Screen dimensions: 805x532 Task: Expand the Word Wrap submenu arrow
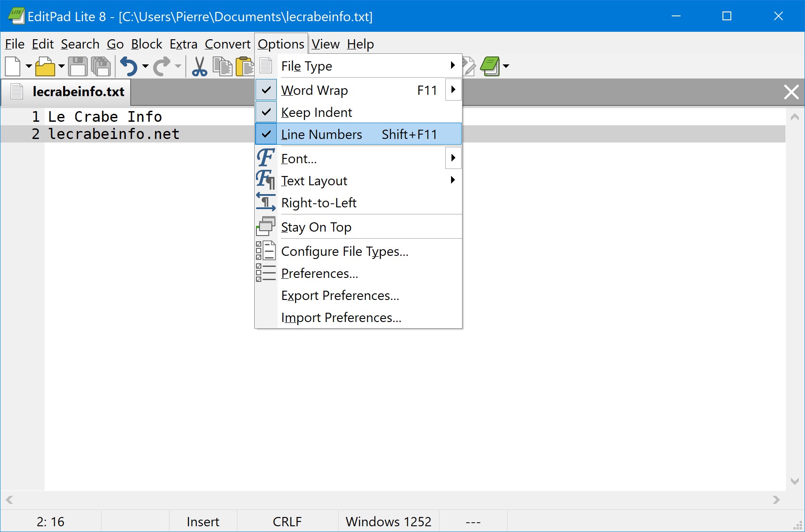pyautogui.click(x=453, y=90)
